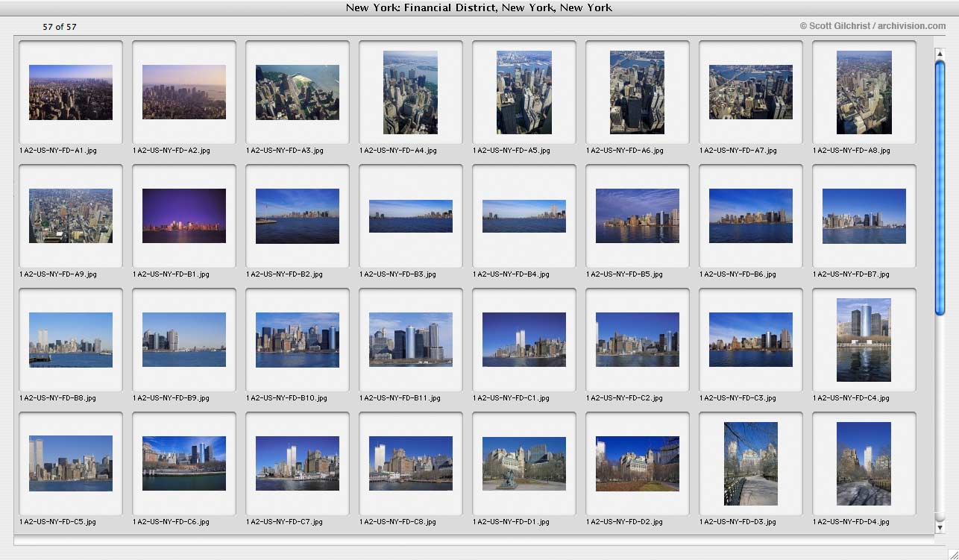Screen dimensions: 959x560
Task: Click the "57 of 57" image count text
Action: 60,27
